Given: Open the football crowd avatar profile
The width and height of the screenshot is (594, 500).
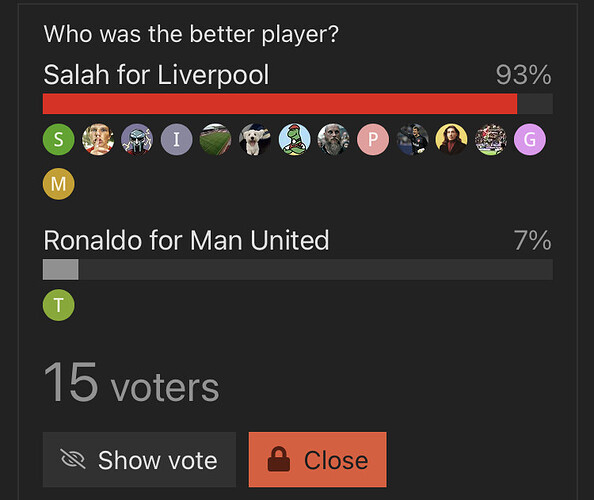Looking at the screenshot, I should point(491,139).
